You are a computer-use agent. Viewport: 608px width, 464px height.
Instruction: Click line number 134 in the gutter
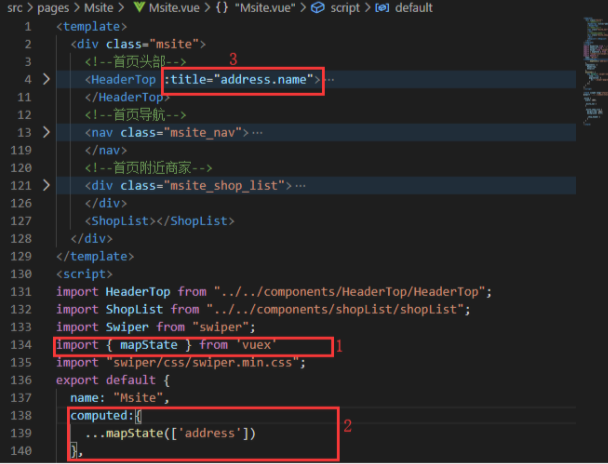(21, 345)
